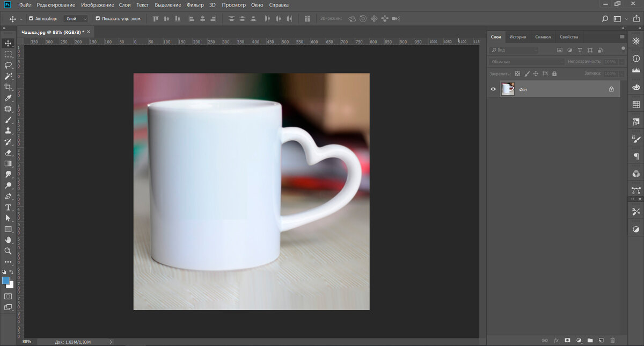Select the Lasso tool

[8, 65]
